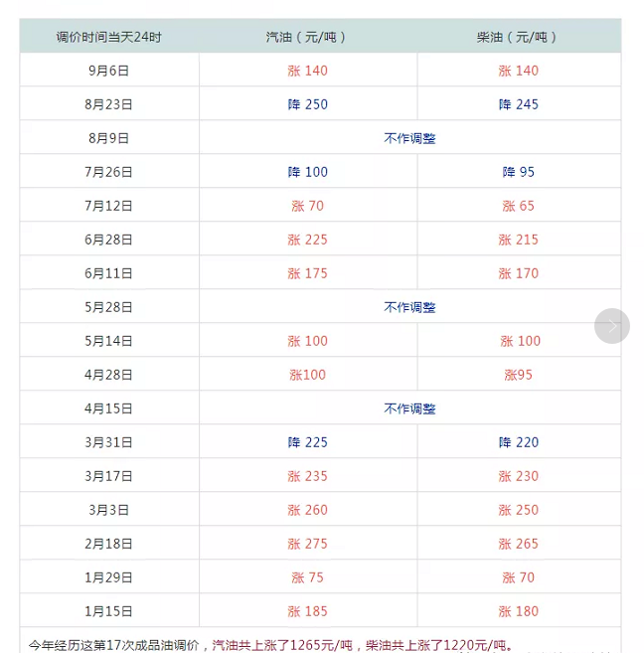Image resolution: width=644 pixels, height=653 pixels.
Task: Click red text 汽油共上涨了1265元/吨 in summary
Action: pyautogui.click(x=282, y=645)
